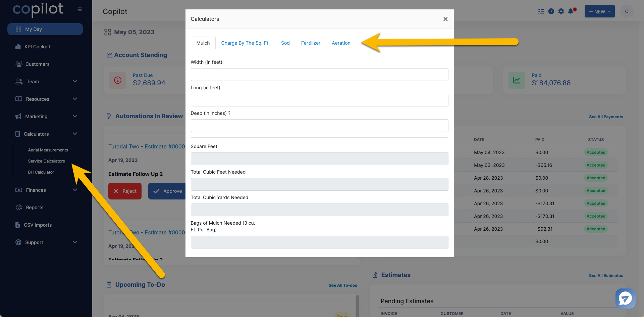Viewport: 644px width, 317px height.
Task: Click See All Payments link
Action: click(606, 117)
